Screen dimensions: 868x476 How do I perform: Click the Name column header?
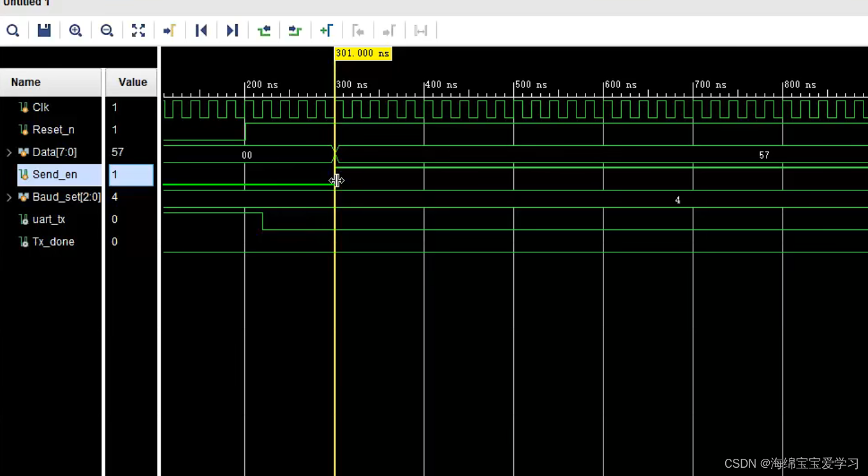tap(50, 82)
